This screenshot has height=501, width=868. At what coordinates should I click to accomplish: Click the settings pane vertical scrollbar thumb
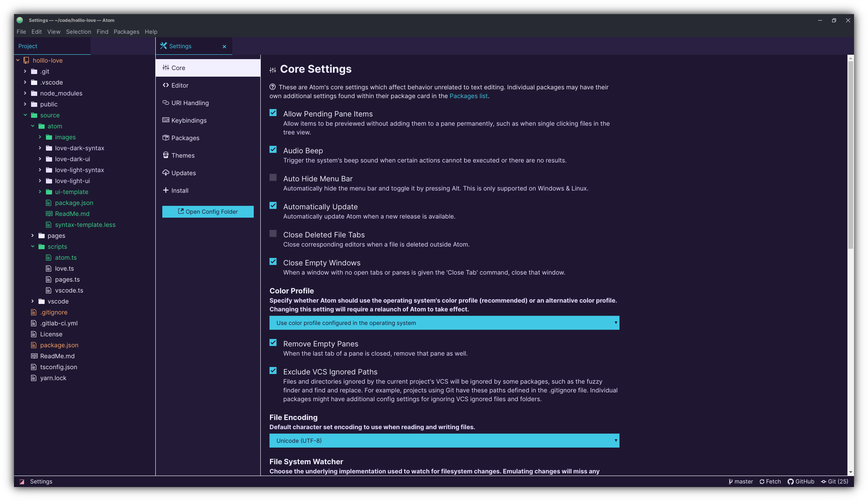pyautogui.click(x=850, y=154)
